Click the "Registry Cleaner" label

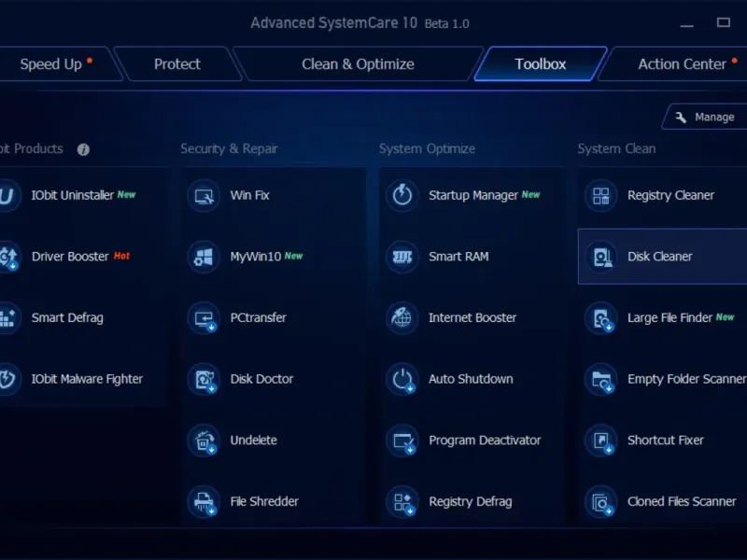tap(670, 195)
